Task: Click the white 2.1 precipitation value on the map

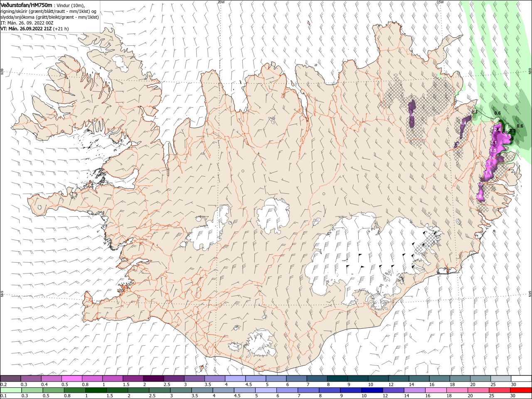Action: (x=493, y=143)
